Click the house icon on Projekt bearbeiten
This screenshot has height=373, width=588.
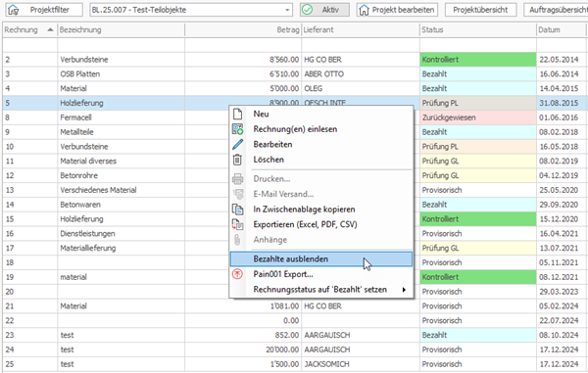[x=364, y=10]
